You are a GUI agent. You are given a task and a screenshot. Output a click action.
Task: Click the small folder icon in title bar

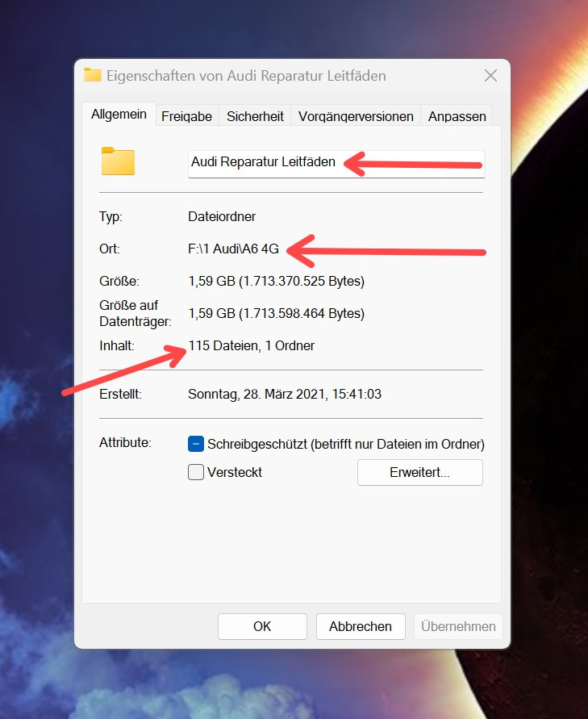pos(93,74)
